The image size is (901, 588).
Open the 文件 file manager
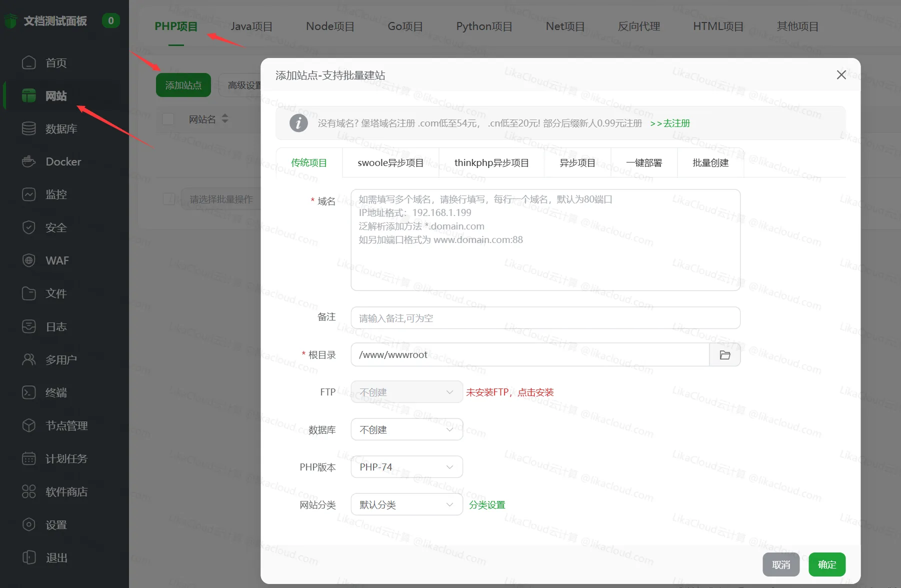(55, 293)
